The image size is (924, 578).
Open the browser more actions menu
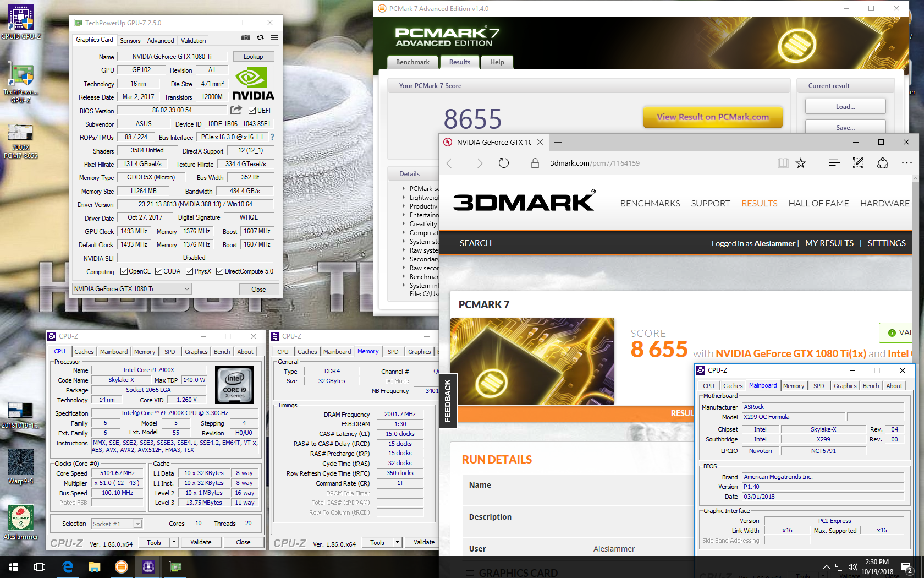click(907, 163)
